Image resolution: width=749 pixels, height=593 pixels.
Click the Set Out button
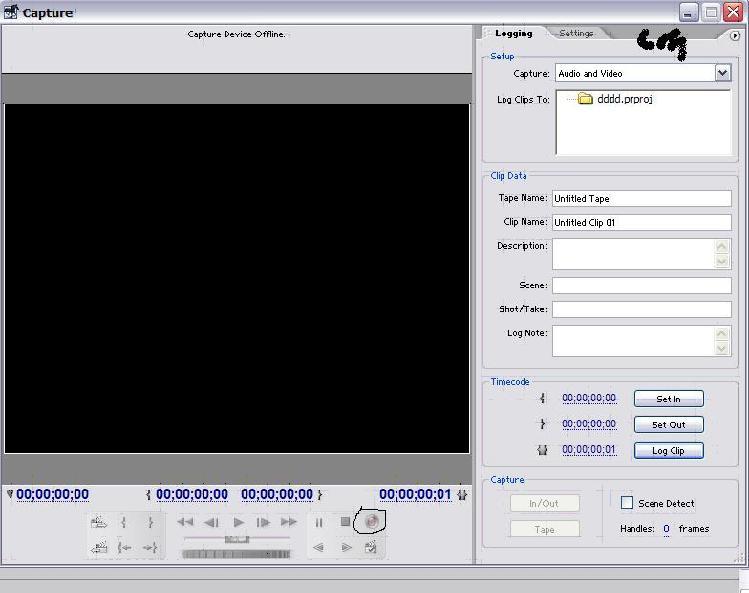pyautogui.click(x=668, y=425)
